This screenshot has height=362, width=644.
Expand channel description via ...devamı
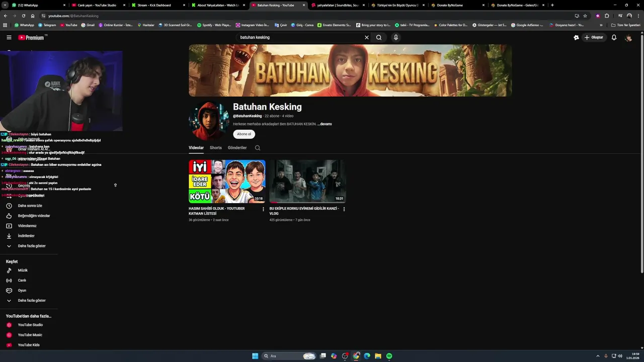325,124
